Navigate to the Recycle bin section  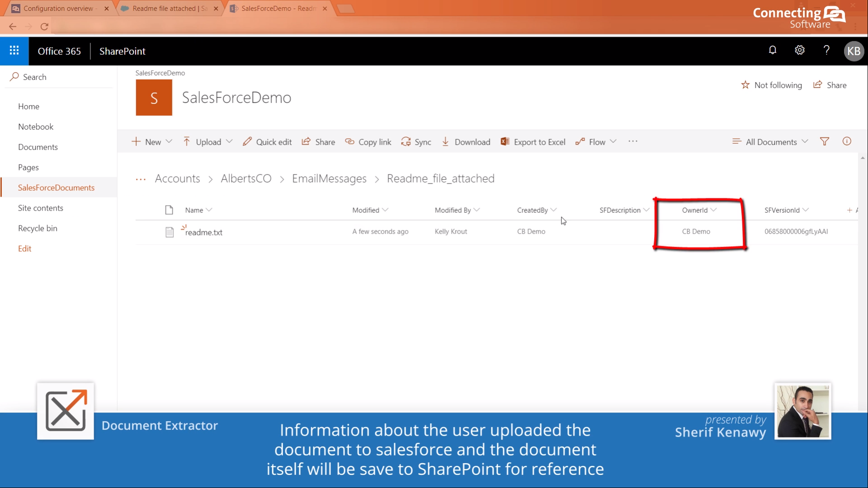[x=38, y=228]
